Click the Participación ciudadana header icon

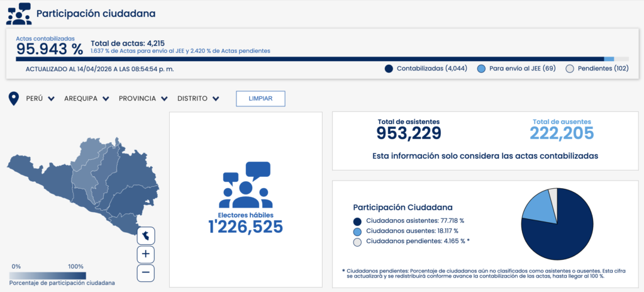18,14
